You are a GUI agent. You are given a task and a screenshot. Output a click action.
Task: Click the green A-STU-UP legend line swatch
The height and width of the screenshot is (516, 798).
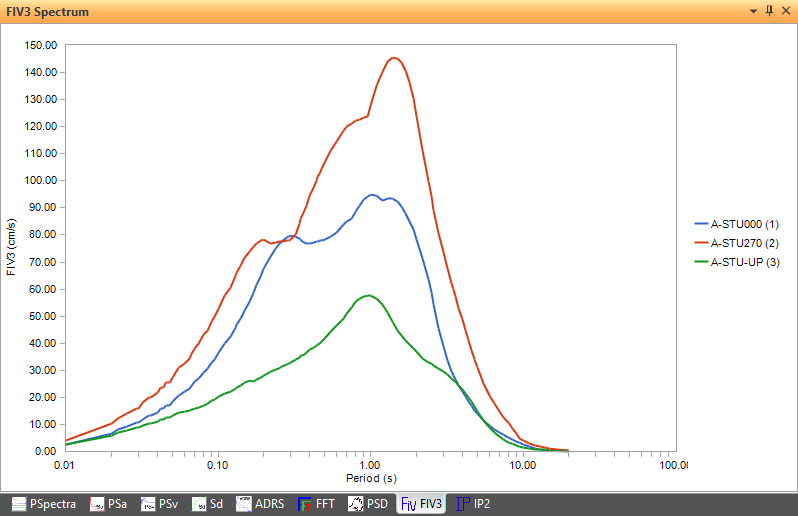click(700, 261)
